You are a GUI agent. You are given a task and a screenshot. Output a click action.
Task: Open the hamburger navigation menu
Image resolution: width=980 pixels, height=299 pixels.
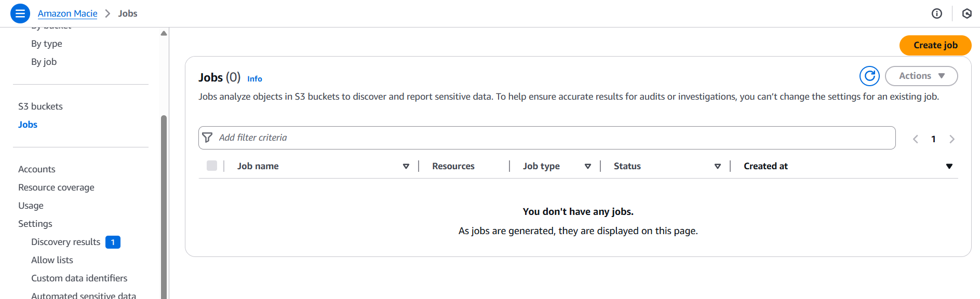coord(20,13)
